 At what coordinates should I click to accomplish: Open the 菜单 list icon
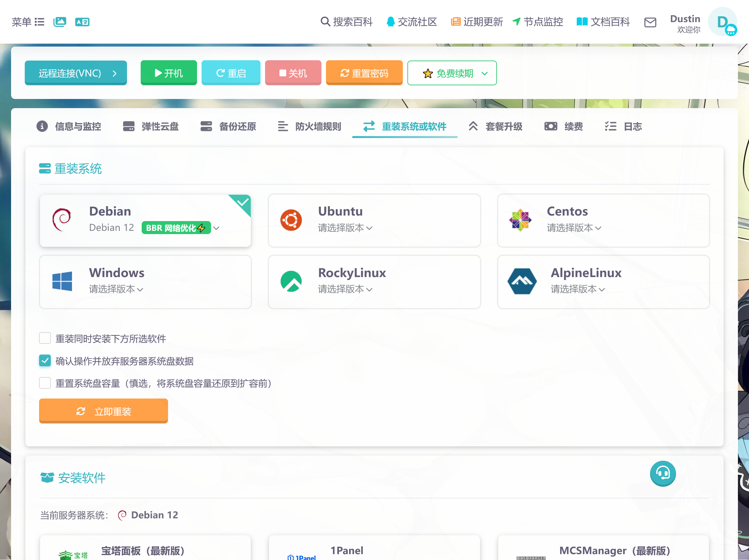[39, 22]
